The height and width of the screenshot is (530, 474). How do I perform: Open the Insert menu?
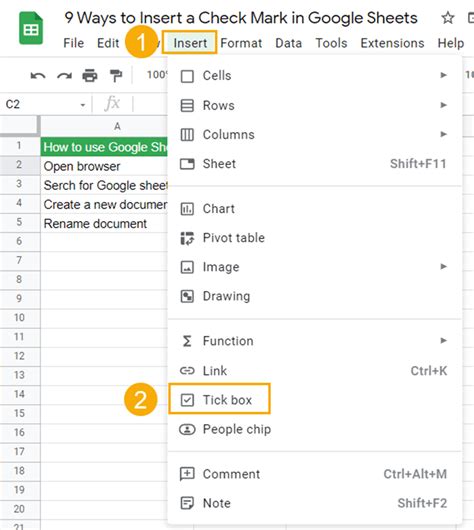click(190, 43)
